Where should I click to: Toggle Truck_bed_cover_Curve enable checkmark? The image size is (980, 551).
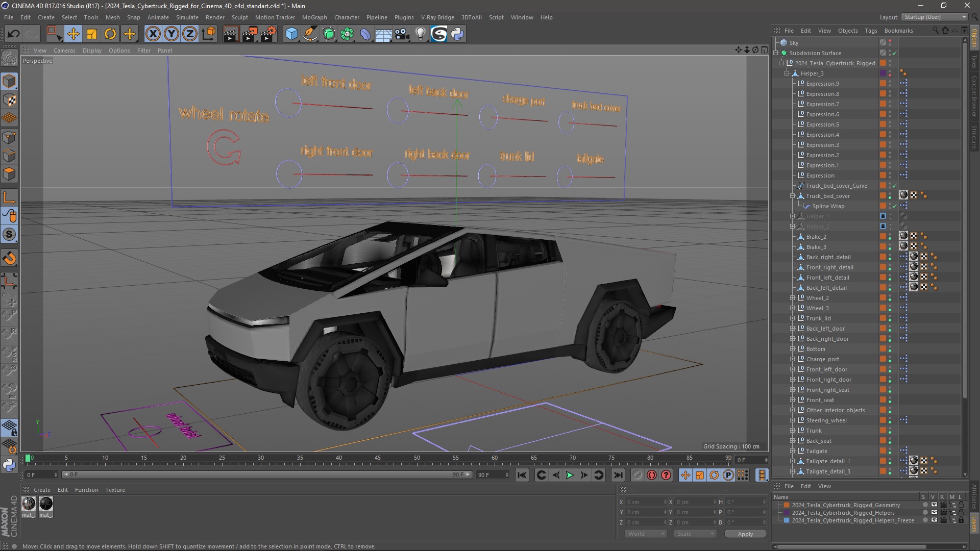pyautogui.click(x=895, y=186)
